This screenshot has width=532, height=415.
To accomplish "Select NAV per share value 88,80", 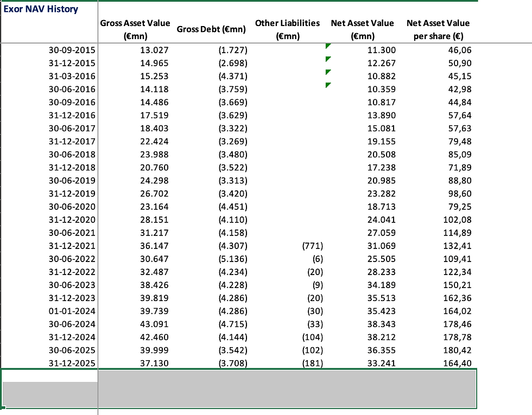I will pos(460,181).
